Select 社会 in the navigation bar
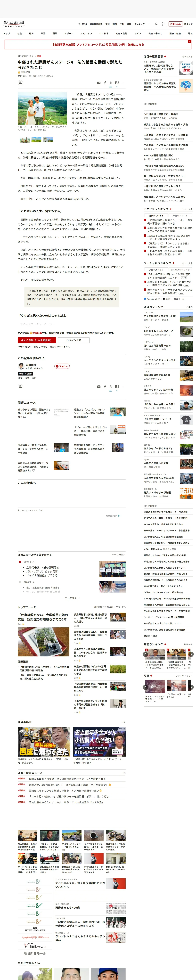The image size is (196, 980). pyautogui.click(x=19, y=33)
